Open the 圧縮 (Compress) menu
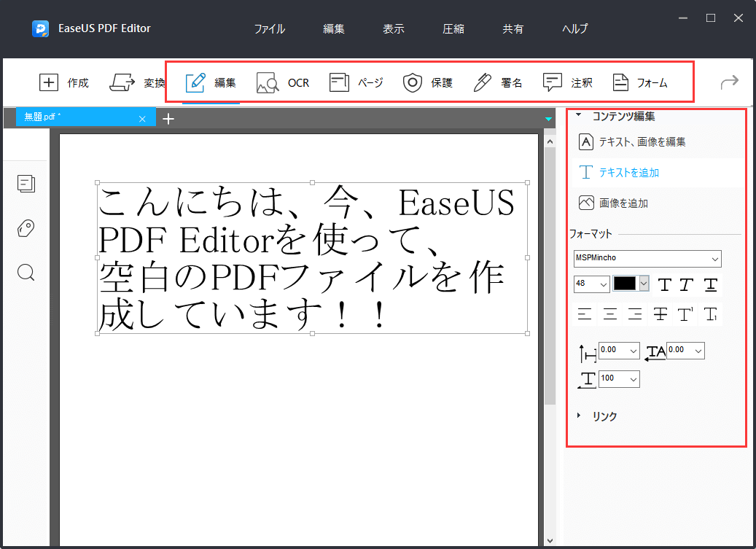The width and height of the screenshot is (756, 549). click(453, 29)
